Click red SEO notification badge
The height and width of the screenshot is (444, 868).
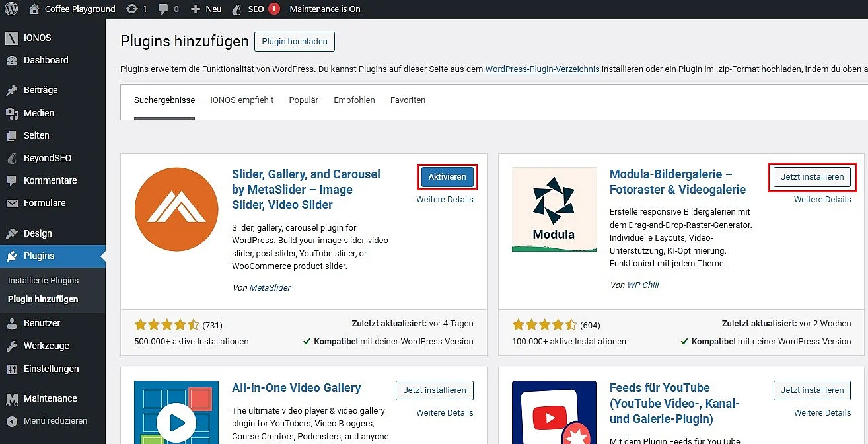[274, 9]
